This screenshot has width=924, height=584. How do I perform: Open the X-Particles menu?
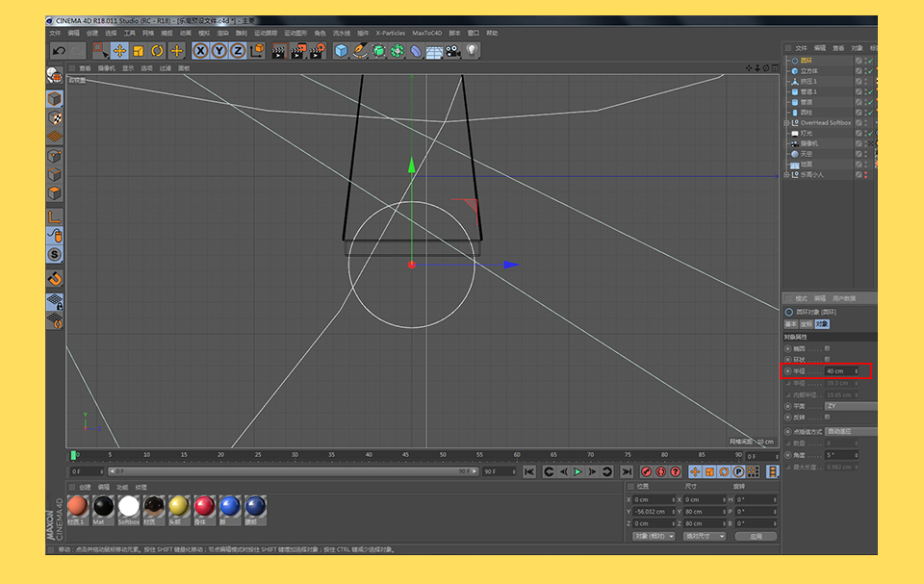tap(390, 33)
